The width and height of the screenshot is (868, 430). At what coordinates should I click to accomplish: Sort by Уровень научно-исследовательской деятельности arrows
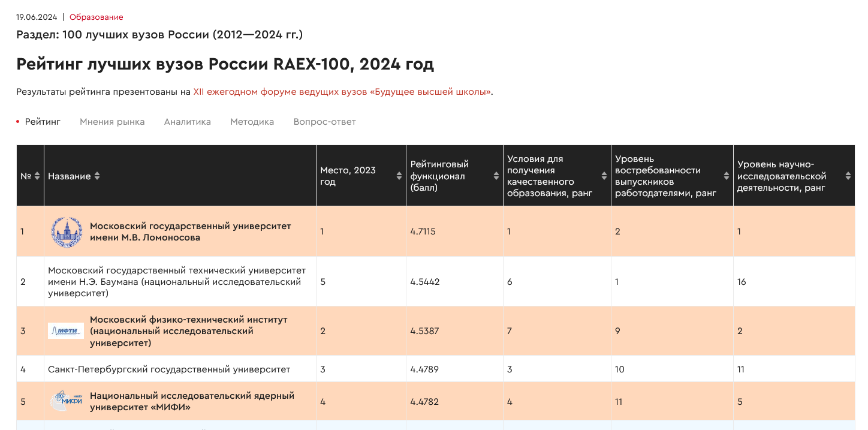(848, 176)
